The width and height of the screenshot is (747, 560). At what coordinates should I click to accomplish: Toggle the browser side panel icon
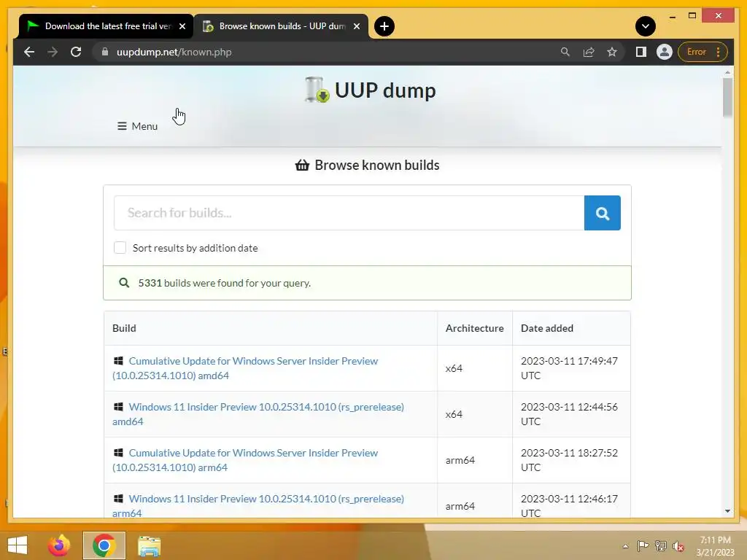tap(640, 52)
